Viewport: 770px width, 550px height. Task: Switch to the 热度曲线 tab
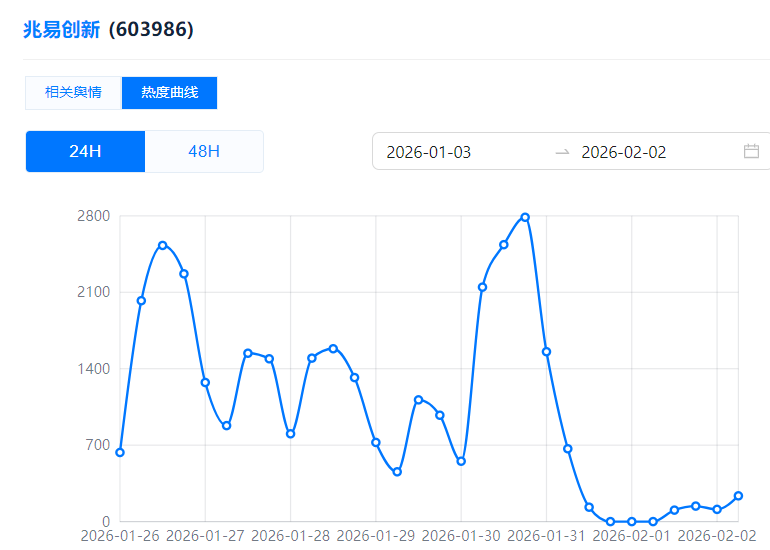169,93
